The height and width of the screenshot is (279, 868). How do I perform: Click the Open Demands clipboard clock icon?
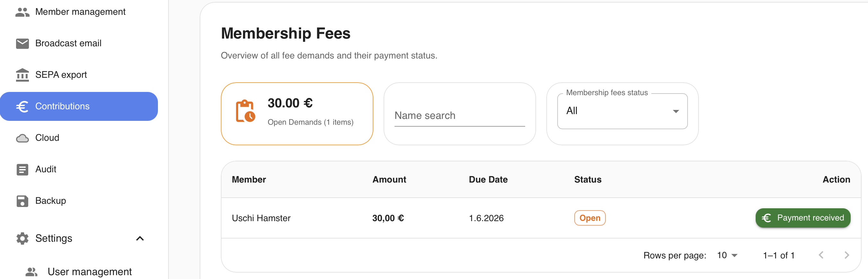click(x=245, y=111)
